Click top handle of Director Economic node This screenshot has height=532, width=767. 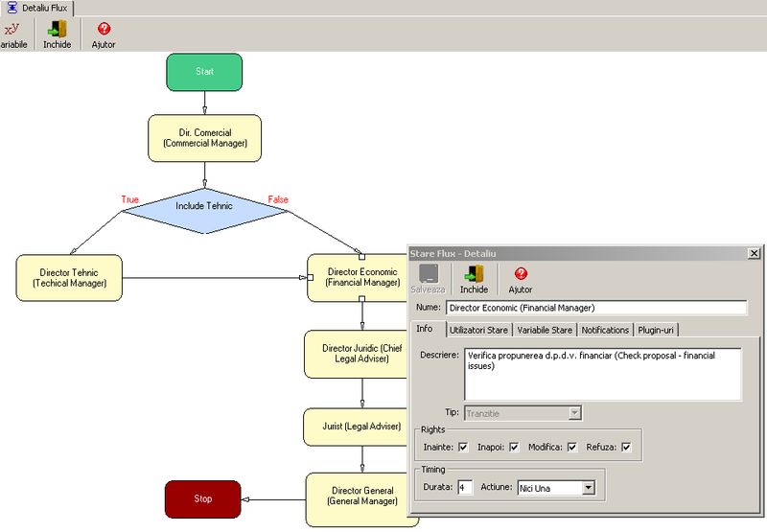(362, 256)
